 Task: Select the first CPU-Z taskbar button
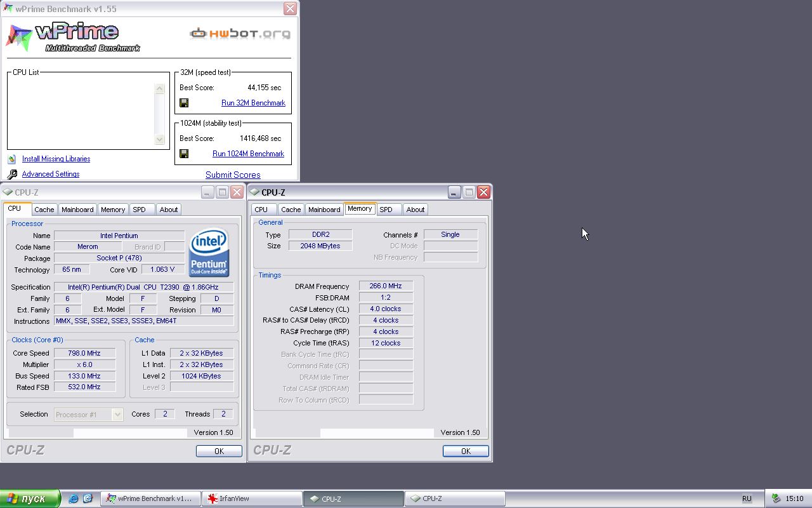click(353, 498)
